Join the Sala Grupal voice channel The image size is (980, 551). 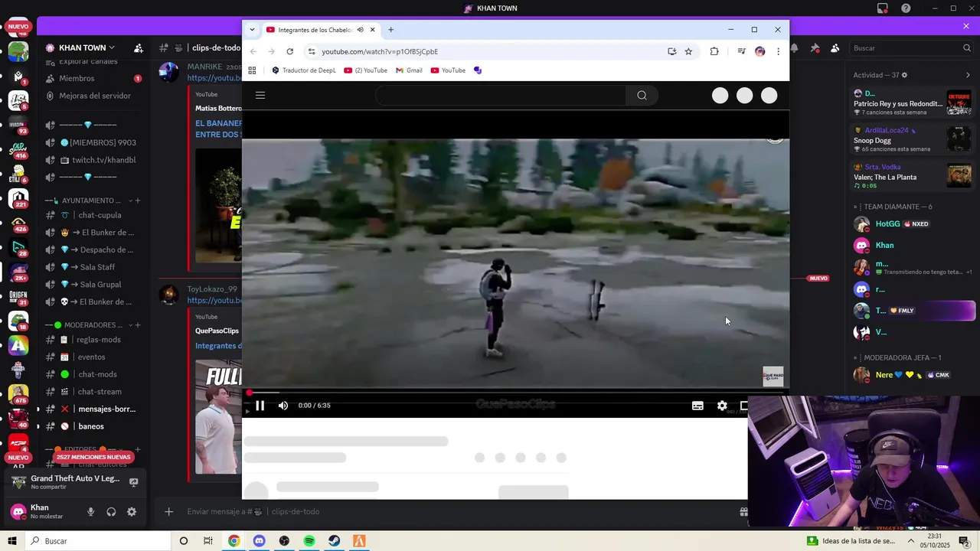pyautogui.click(x=93, y=285)
